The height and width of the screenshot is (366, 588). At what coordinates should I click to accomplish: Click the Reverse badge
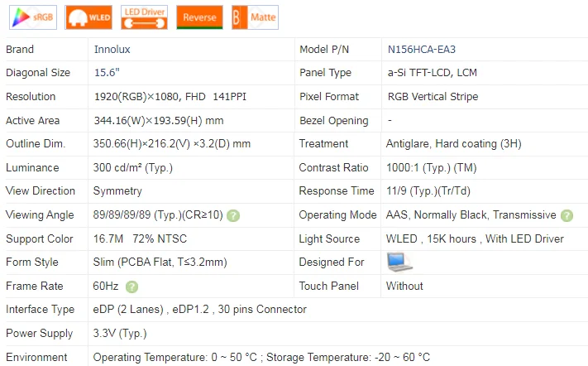pyautogui.click(x=199, y=17)
